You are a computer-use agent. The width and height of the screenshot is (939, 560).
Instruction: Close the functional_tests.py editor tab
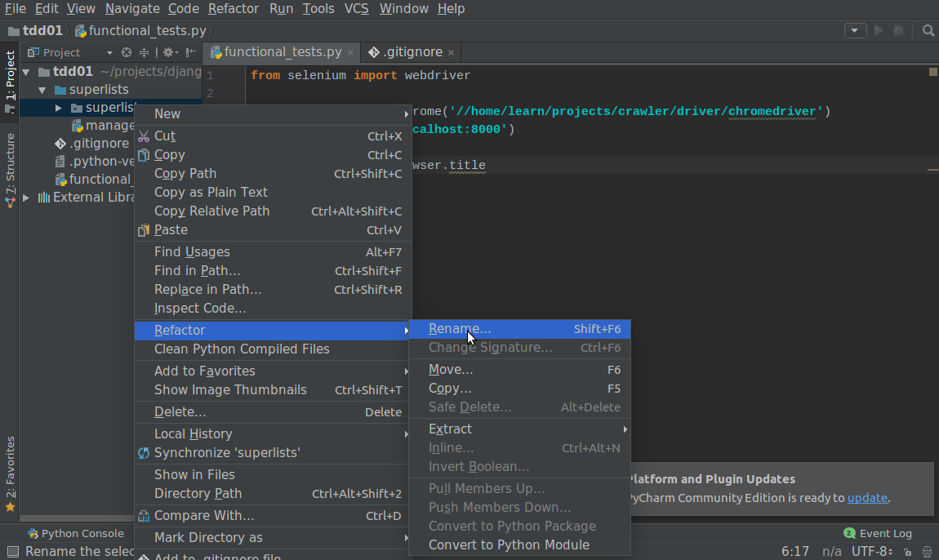[351, 52]
